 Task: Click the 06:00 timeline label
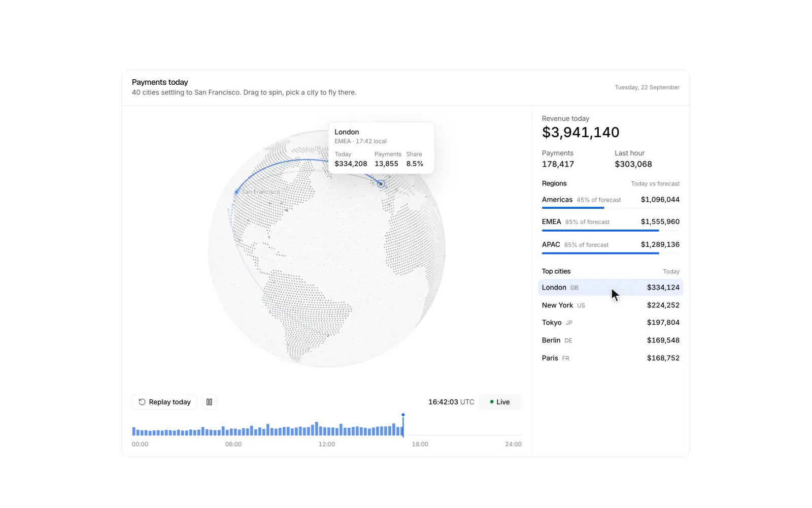click(x=233, y=444)
